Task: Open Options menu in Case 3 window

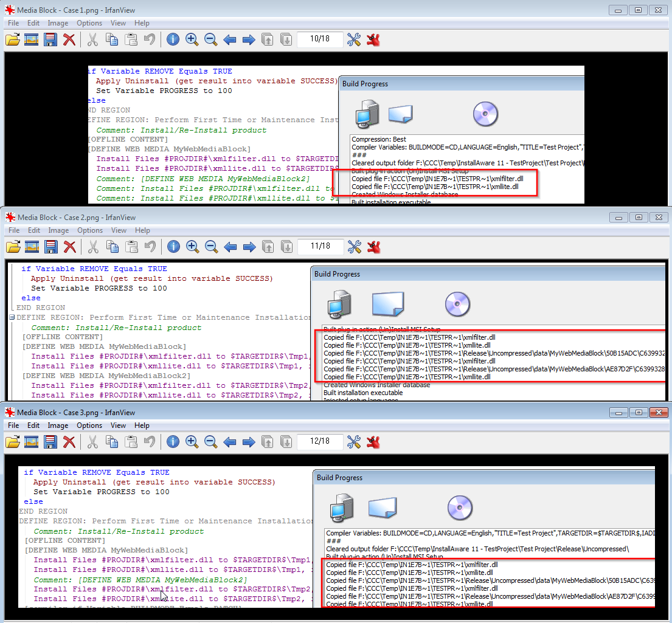Action: point(89,425)
